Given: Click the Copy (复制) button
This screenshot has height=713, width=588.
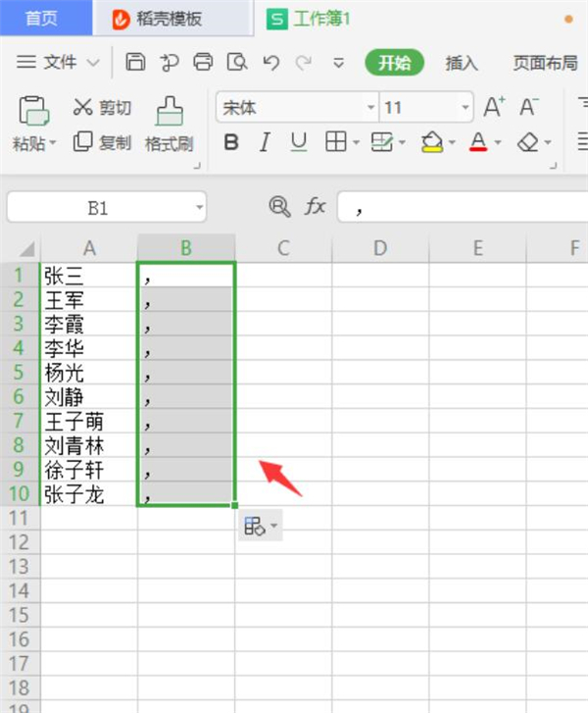Looking at the screenshot, I should tap(102, 142).
